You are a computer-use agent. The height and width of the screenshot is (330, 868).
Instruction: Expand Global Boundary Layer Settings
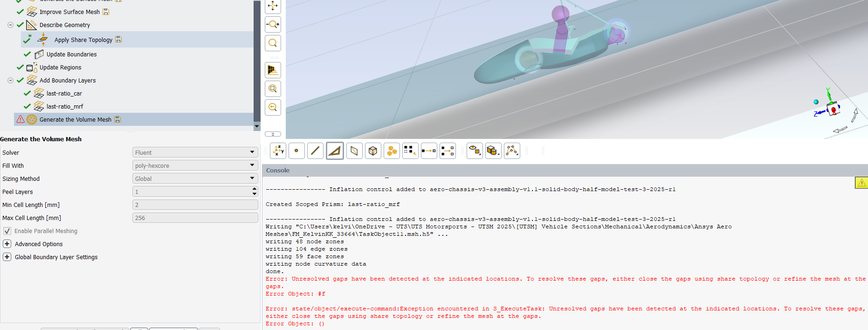point(7,257)
